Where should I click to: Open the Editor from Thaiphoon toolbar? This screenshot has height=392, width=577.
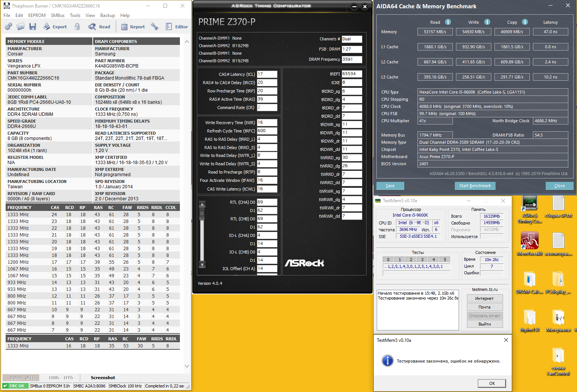[x=176, y=26]
